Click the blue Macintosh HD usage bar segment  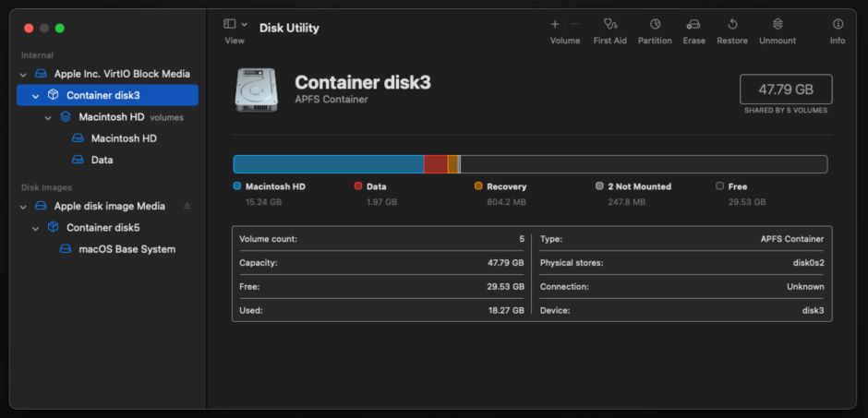(328, 164)
